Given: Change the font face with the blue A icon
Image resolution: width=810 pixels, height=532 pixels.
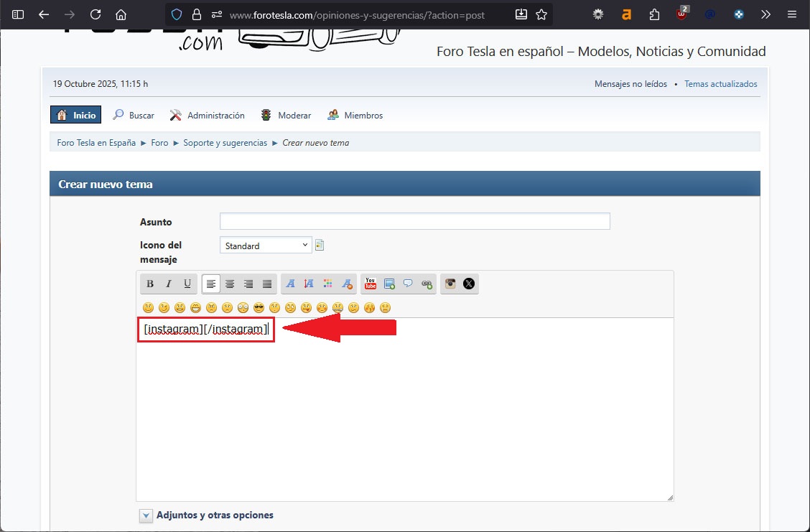Looking at the screenshot, I should [290, 284].
